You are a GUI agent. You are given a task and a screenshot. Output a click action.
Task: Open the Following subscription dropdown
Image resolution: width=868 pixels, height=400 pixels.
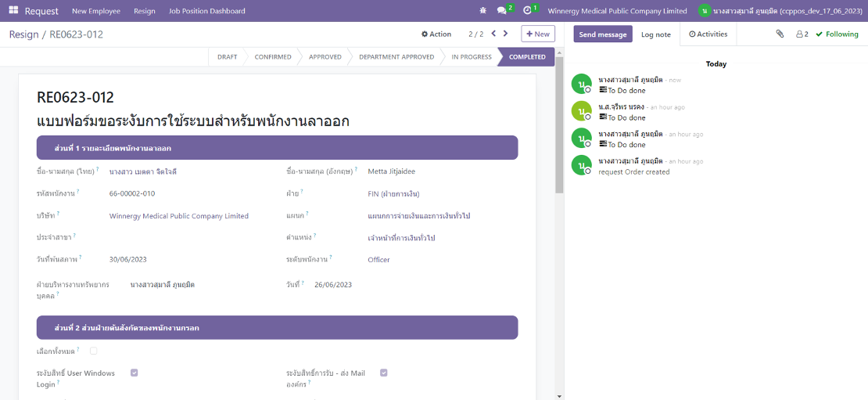pos(837,34)
